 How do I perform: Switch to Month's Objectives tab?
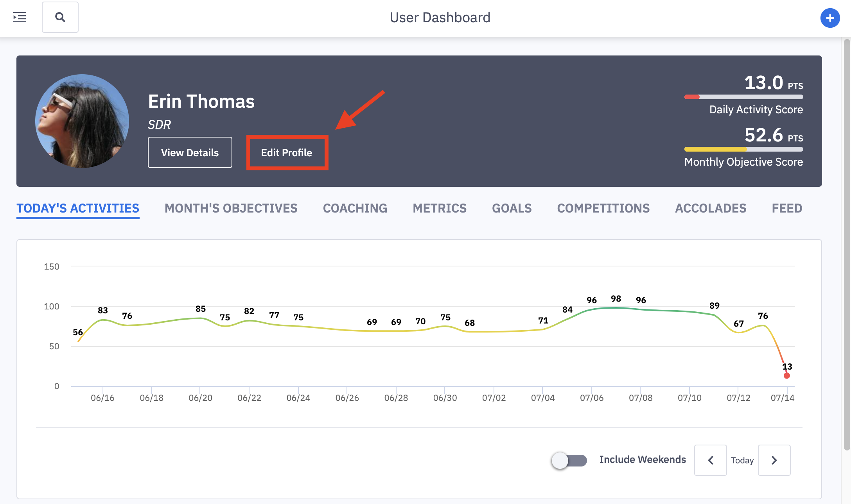click(231, 208)
